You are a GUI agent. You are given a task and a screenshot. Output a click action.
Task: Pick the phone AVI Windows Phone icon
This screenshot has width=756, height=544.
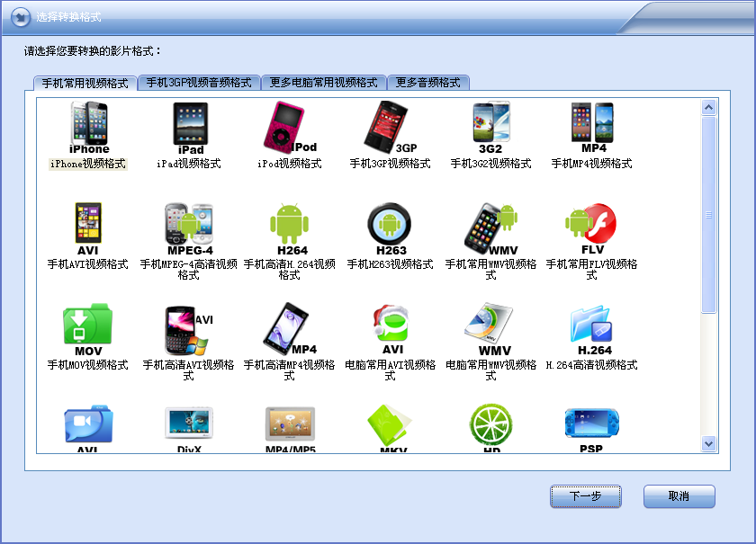[88, 229]
